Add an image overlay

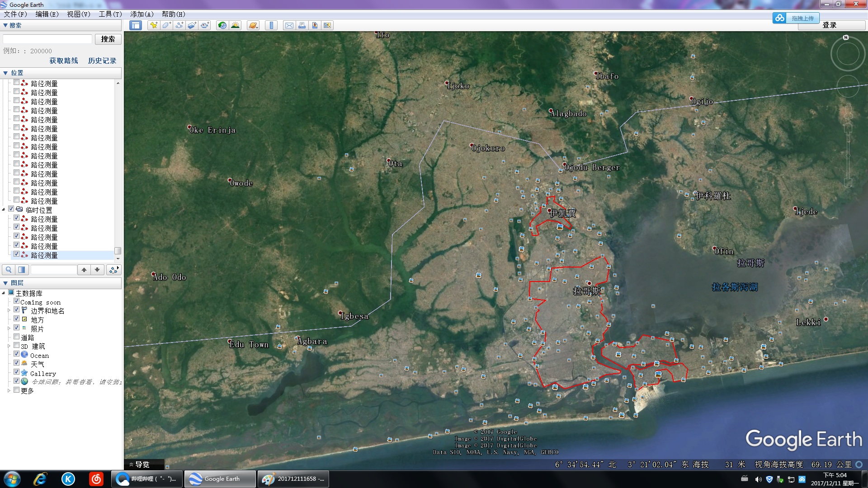pos(192,25)
